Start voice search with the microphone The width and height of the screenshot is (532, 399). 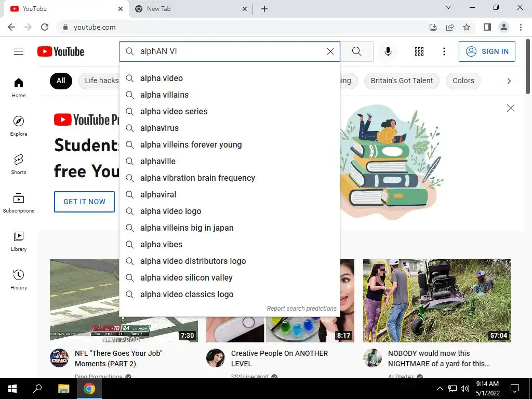coord(388,51)
